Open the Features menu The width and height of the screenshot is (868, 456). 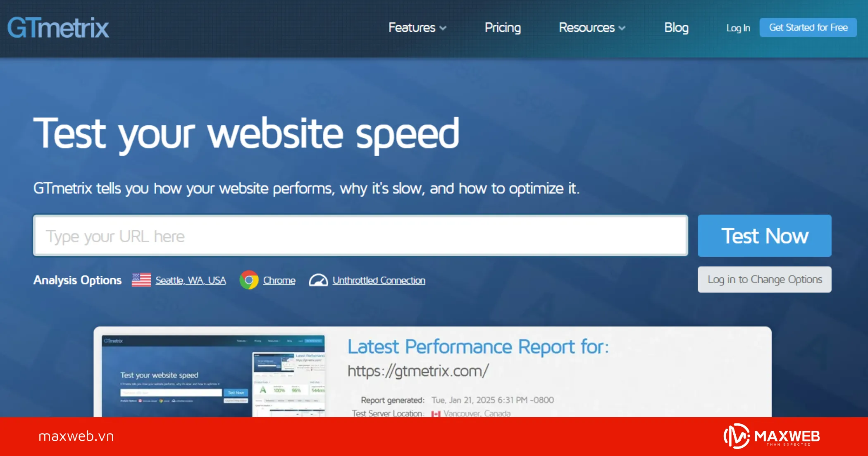tap(412, 28)
